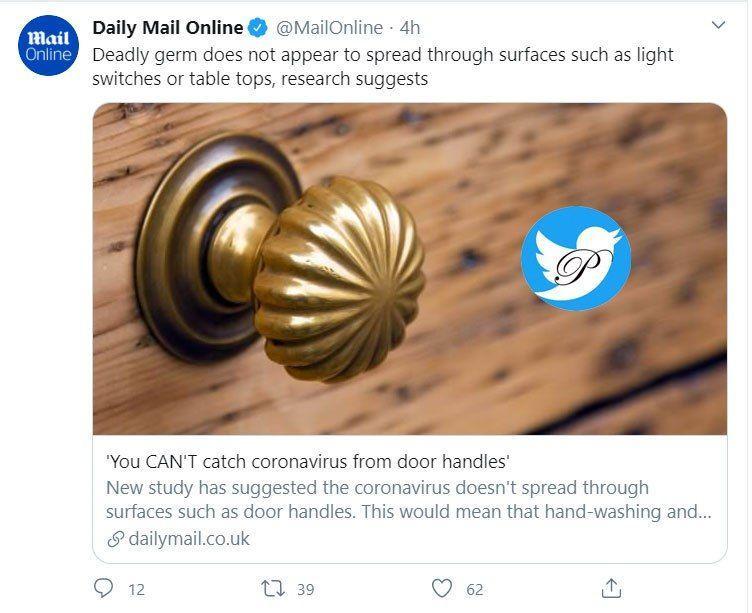Open the 4h tweet timestamp

(x=410, y=27)
